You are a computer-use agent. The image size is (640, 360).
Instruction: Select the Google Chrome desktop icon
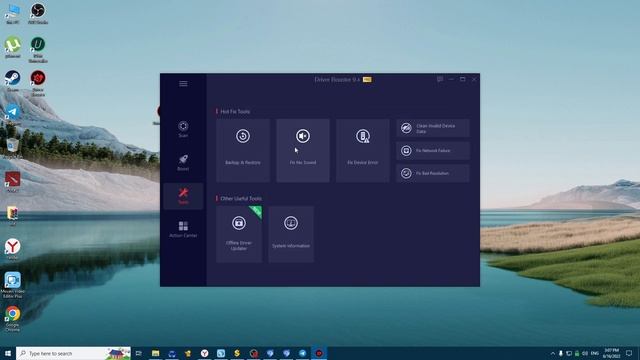coord(13,319)
